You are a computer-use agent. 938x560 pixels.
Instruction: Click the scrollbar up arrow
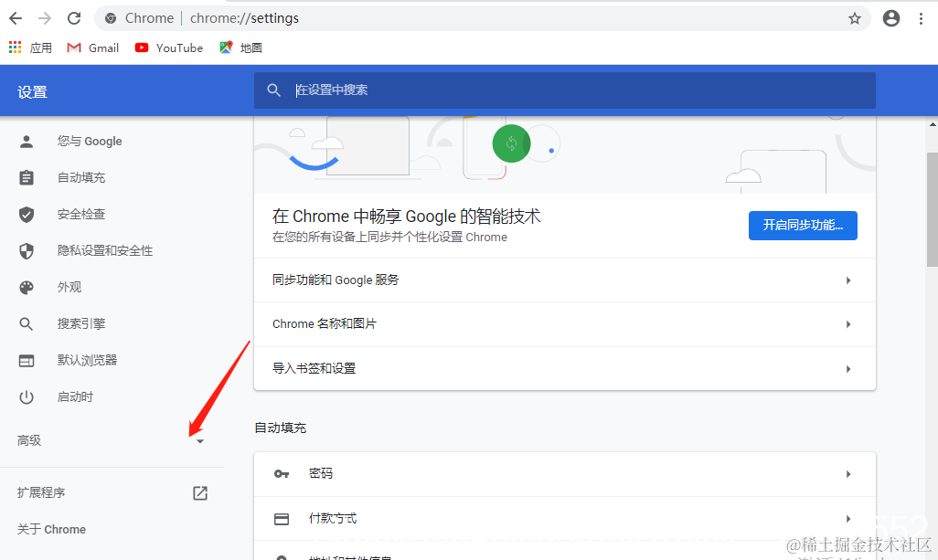click(x=933, y=124)
